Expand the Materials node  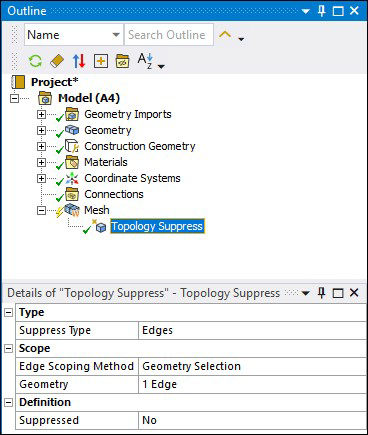41,162
